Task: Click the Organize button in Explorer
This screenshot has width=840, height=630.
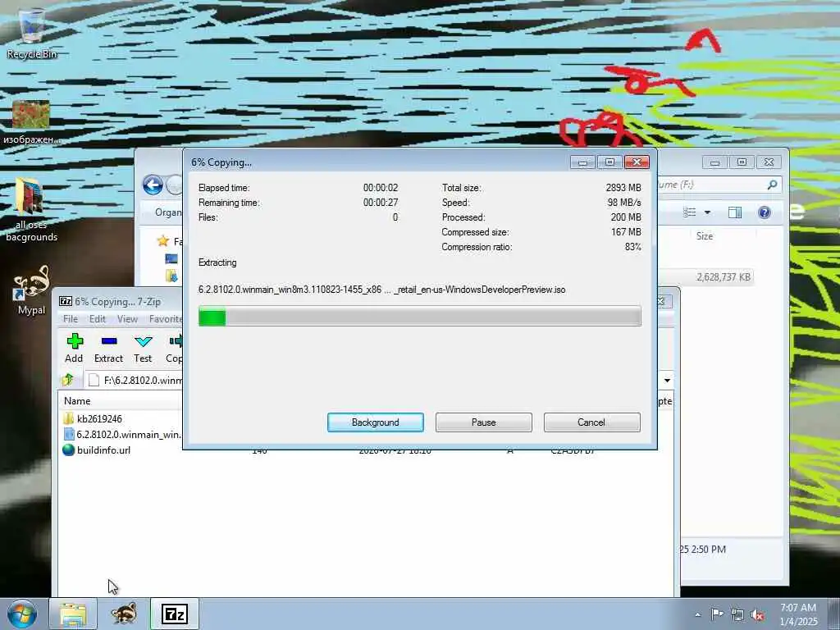Action: (168, 212)
